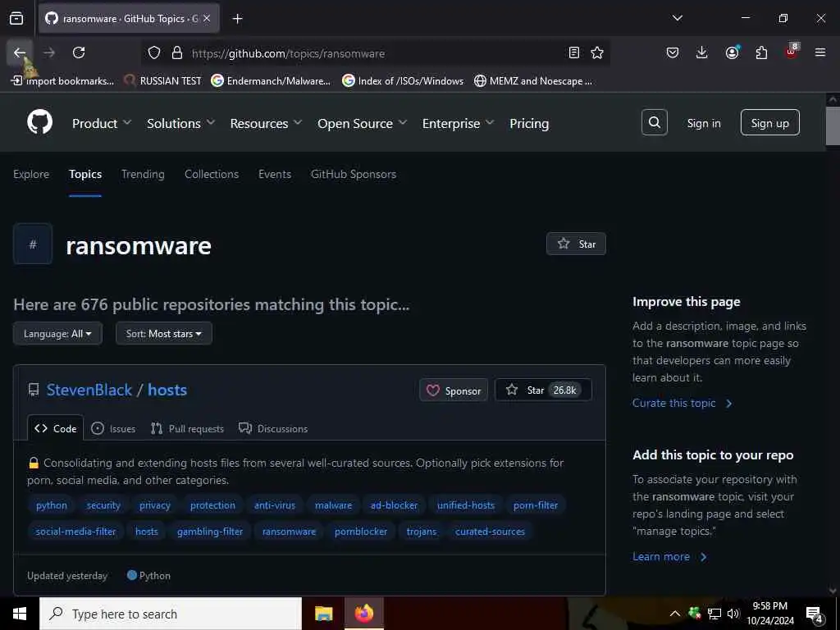This screenshot has width=840, height=630.
Task: Open the Firefox account icon
Action: [732, 52]
